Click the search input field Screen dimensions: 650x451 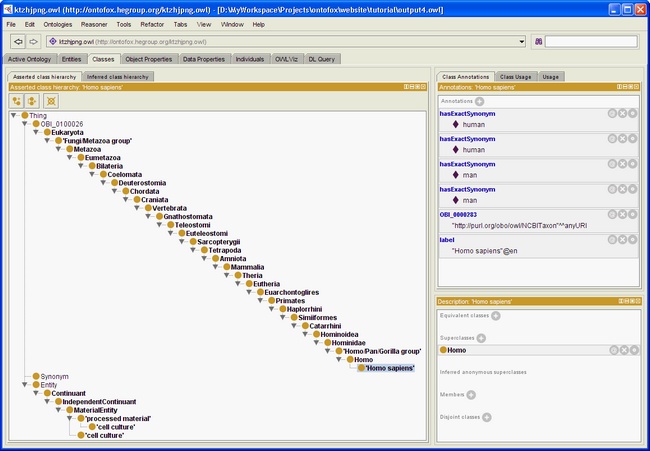coord(591,41)
